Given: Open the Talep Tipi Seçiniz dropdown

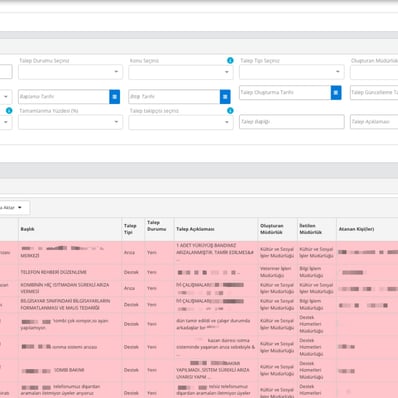Looking at the screenshot, I should click(x=292, y=72).
